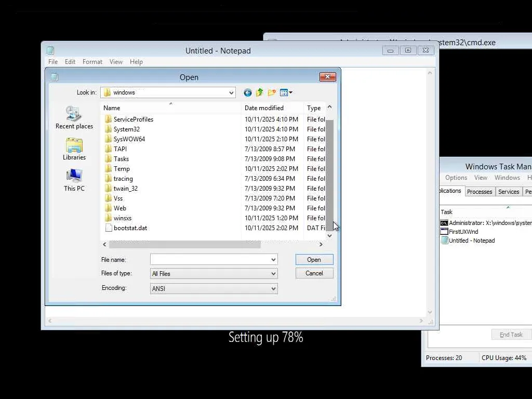
Task: Click End Task button in Task Manager
Action: tap(511, 335)
